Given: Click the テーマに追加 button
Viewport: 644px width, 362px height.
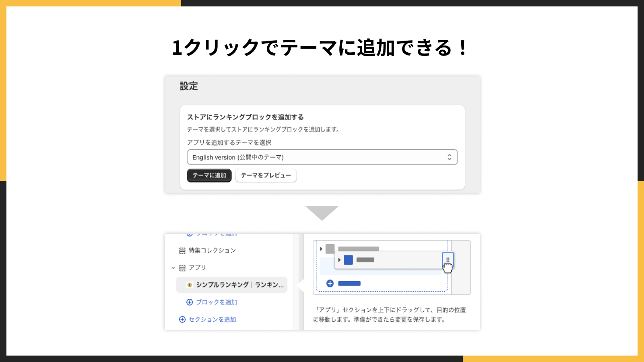Looking at the screenshot, I should [209, 175].
